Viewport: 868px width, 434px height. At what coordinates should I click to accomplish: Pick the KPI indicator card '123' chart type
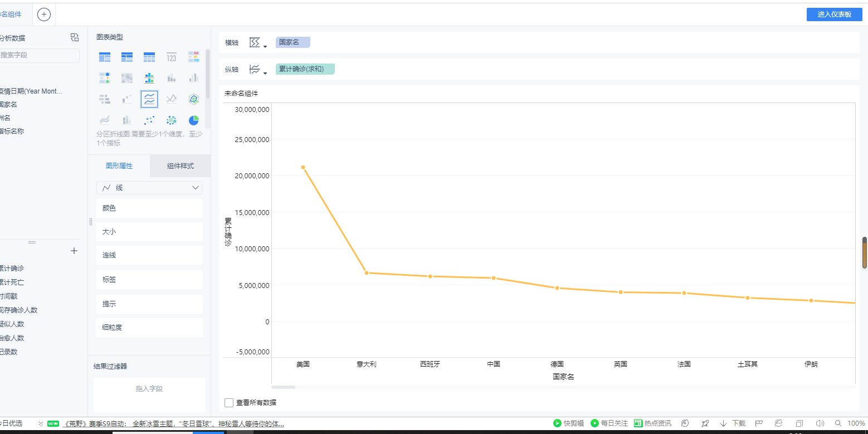[171, 57]
